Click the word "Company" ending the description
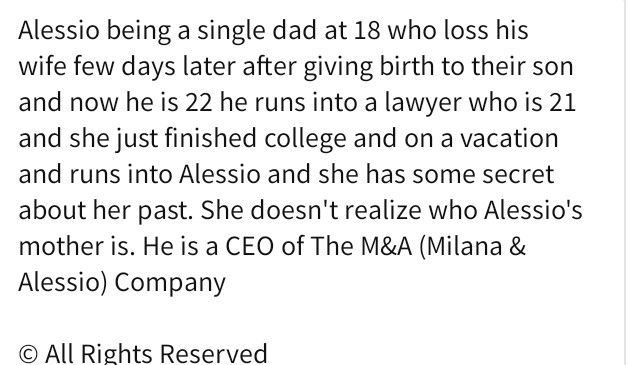The height and width of the screenshot is (365, 628). 170,283
